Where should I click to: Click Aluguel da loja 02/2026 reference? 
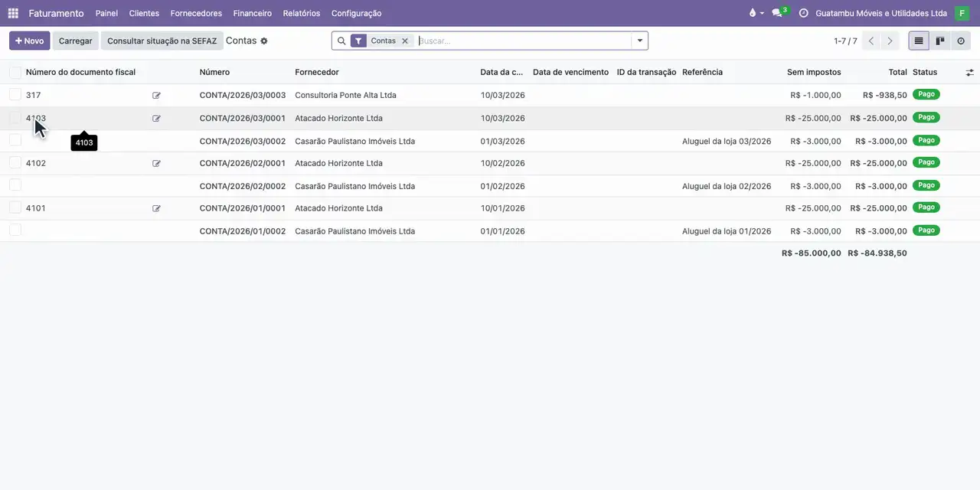(x=727, y=186)
